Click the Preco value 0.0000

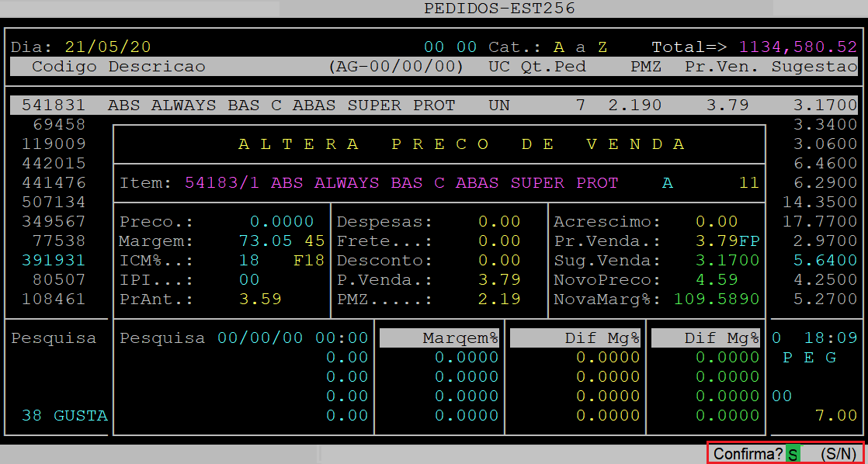(x=282, y=222)
